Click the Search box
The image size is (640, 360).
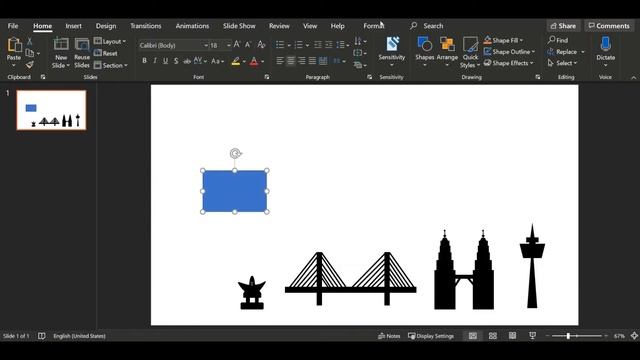[433, 26]
